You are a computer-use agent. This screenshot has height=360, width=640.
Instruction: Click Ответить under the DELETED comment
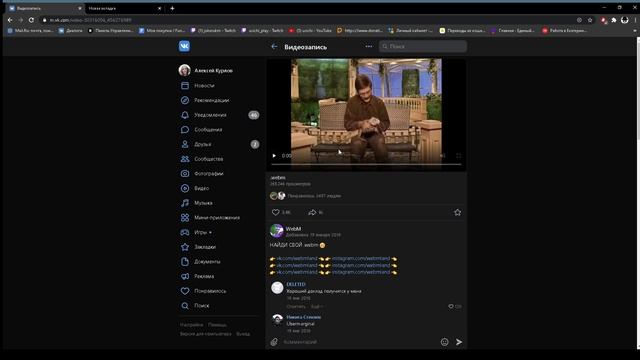point(296,307)
